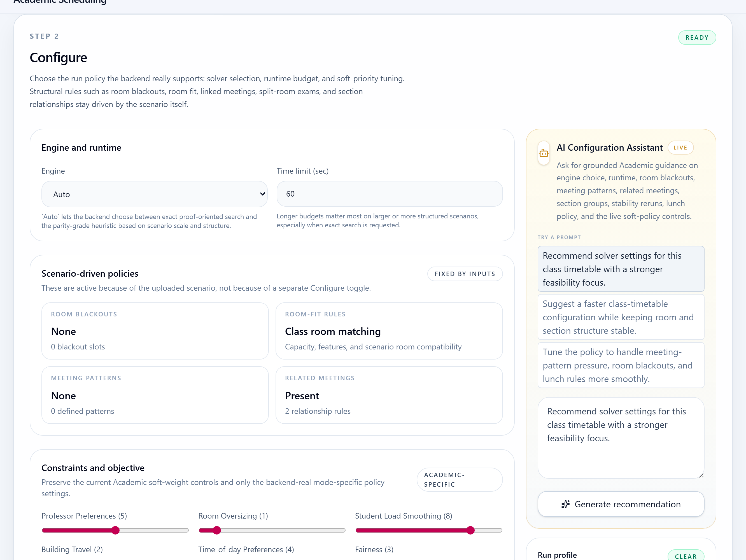The image size is (746, 560).
Task: Choose the faster class-timetable configuration prompt
Action: coord(621,317)
